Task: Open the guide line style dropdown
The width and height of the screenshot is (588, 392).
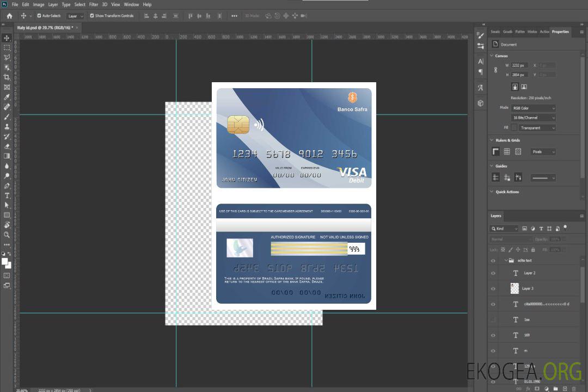Action: point(543,178)
